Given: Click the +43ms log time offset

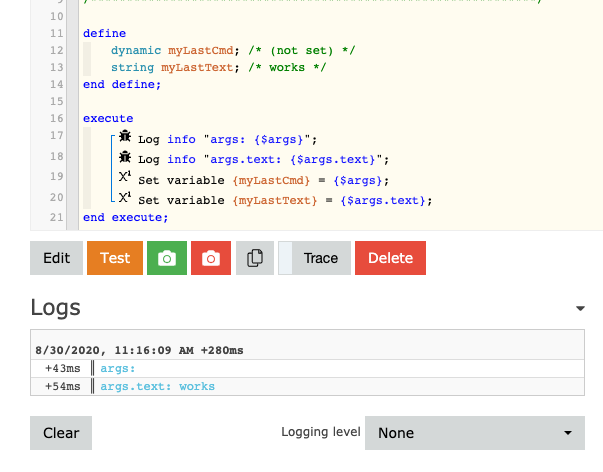Looking at the screenshot, I should (x=63, y=369).
